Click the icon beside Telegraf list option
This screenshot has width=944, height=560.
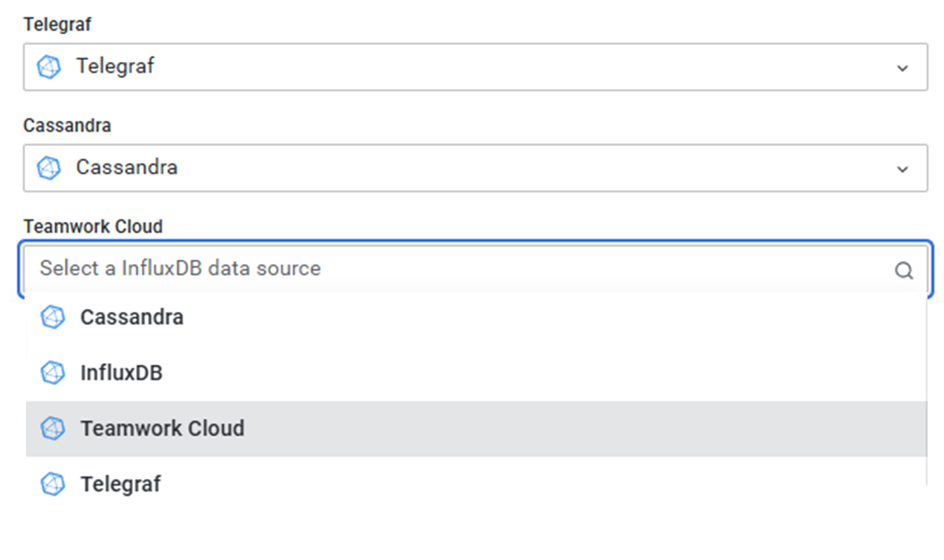point(53,484)
